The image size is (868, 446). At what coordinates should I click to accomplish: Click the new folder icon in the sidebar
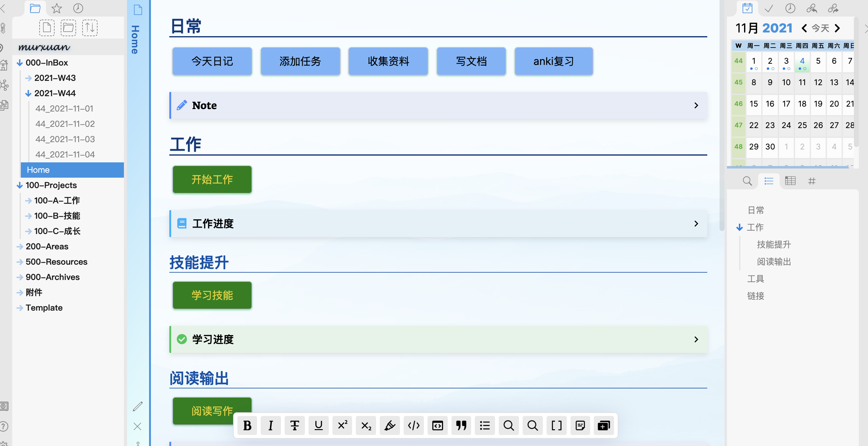68,28
